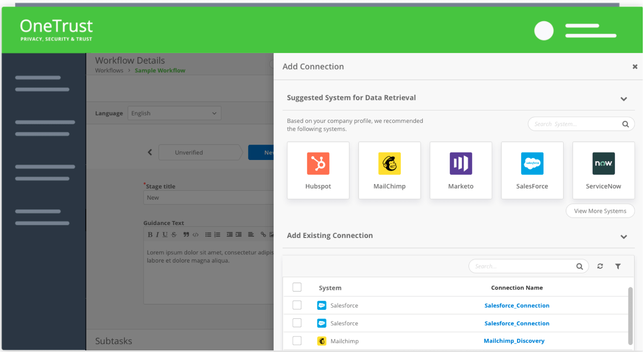Go to previous workflow stage arrow
The image size is (644, 352).
pyautogui.click(x=150, y=152)
